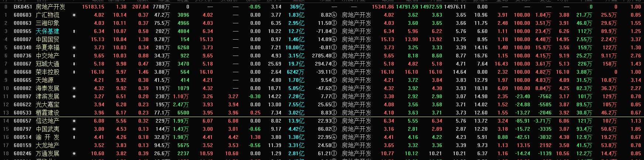Open stock name 中国国贸
The width and height of the screenshot is (644, 160).
point(47,40)
